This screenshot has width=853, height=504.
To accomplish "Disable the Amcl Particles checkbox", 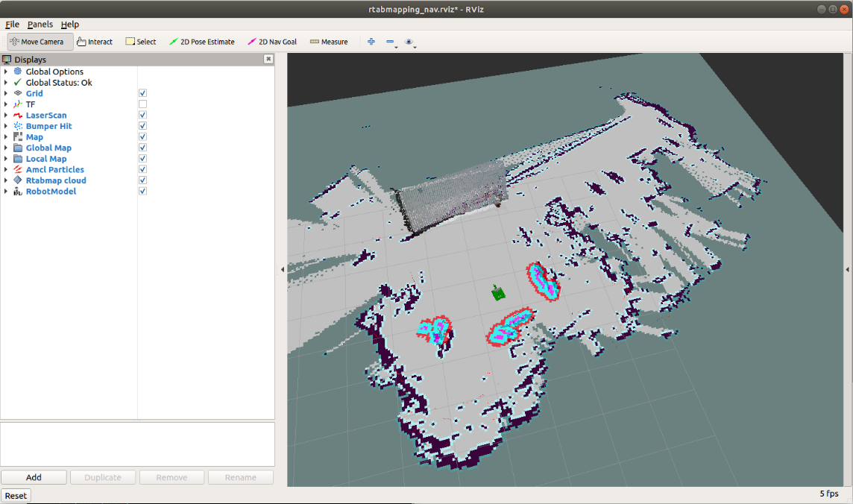I will 142,169.
